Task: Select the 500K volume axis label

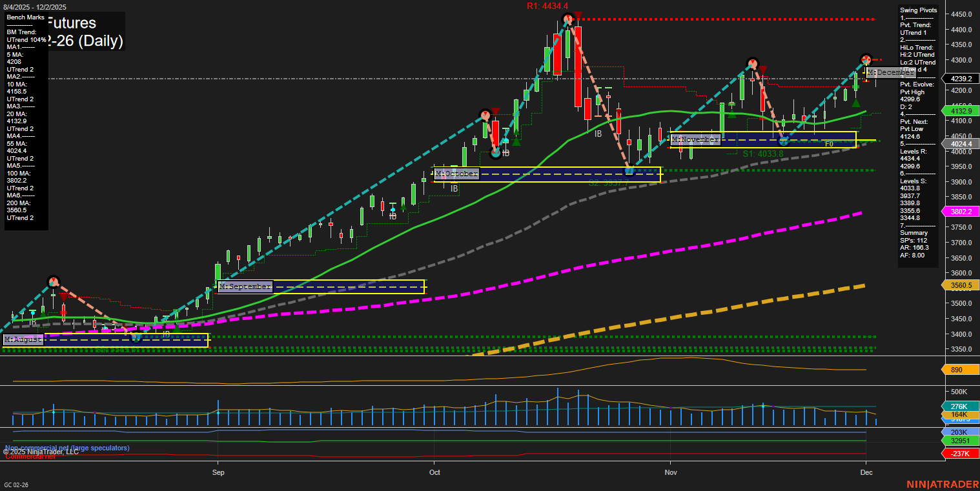Action: [959, 392]
